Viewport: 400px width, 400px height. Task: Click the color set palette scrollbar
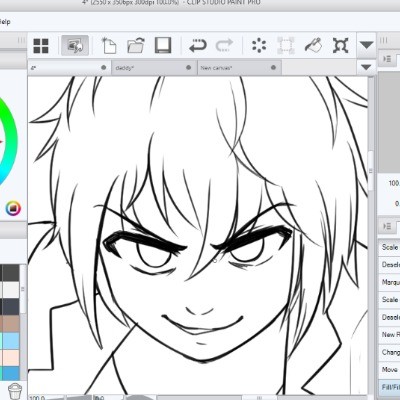pyautogui.click(x=23, y=289)
